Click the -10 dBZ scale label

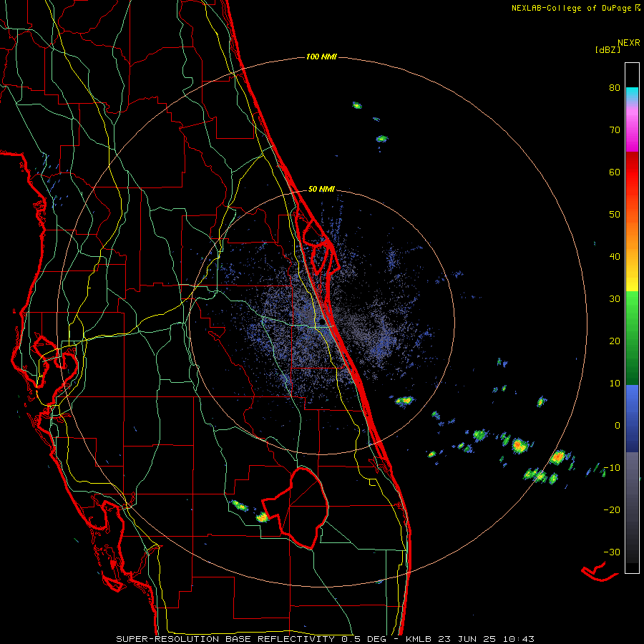tap(612, 468)
